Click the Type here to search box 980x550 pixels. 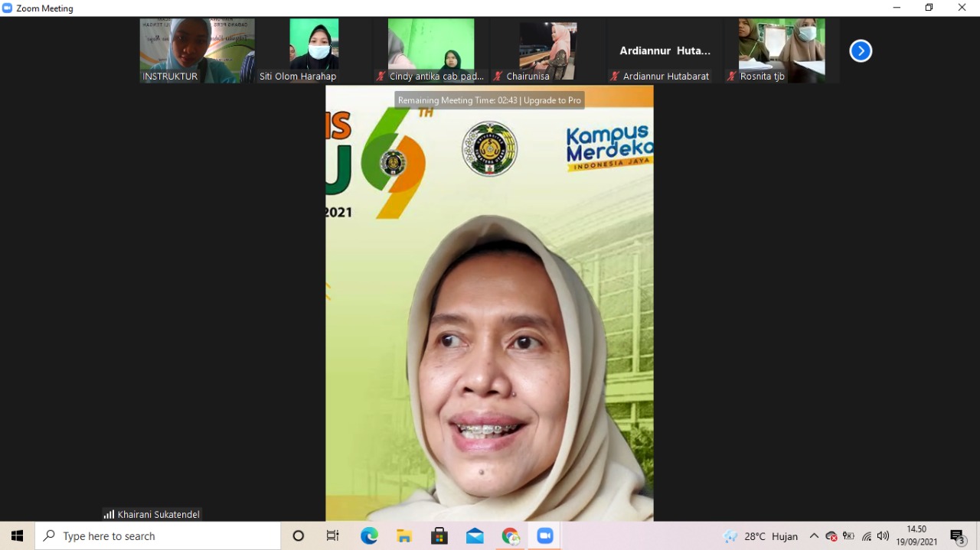[158, 536]
